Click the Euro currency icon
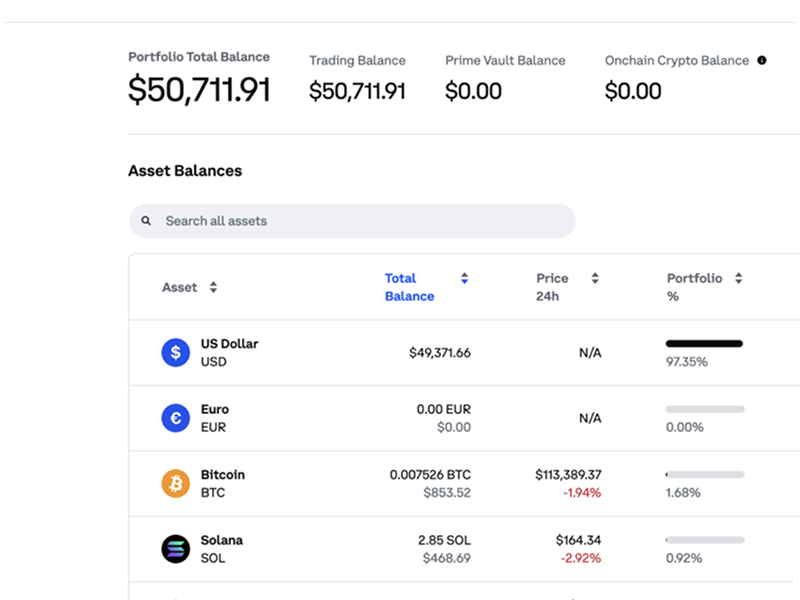The width and height of the screenshot is (800, 600). [x=175, y=418]
